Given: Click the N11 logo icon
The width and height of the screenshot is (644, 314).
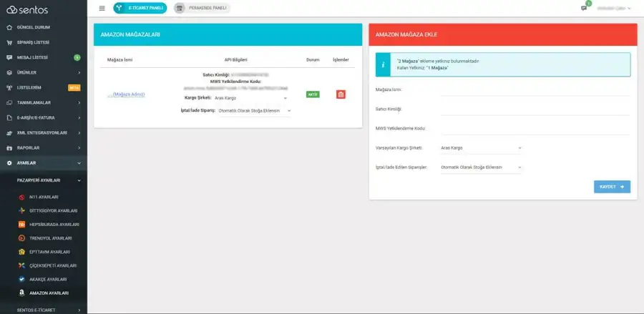Looking at the screenshot, I should (x=21, y=197).
